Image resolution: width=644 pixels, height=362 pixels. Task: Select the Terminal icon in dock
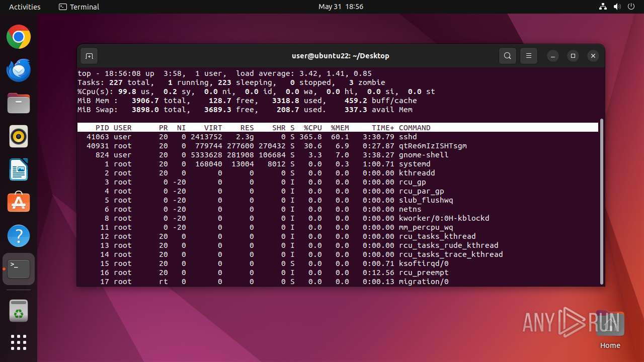[x=19, y=269]
